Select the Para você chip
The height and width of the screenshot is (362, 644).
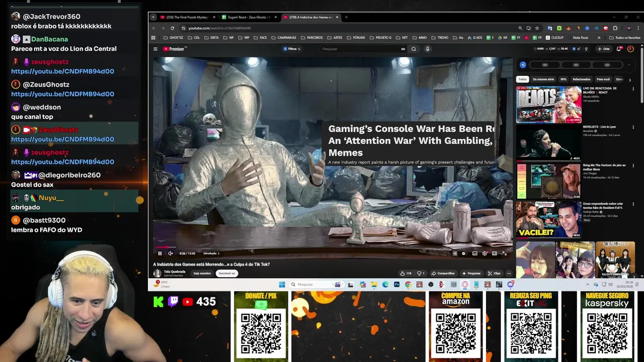603,79
